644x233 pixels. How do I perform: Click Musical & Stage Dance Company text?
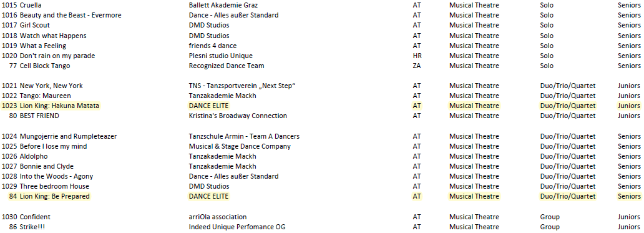coord(240,146)
